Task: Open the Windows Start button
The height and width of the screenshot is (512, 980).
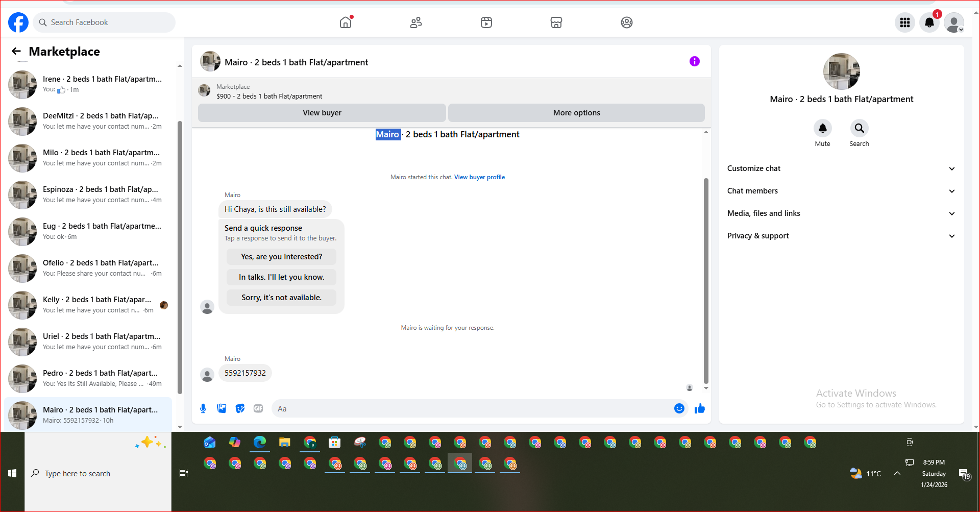Action: pyautogui.click(x=12, y=473)
